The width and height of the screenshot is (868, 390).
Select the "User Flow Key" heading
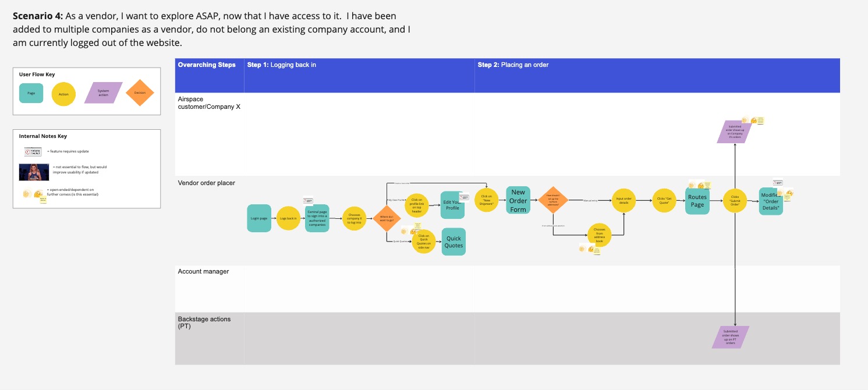[37, 75]
